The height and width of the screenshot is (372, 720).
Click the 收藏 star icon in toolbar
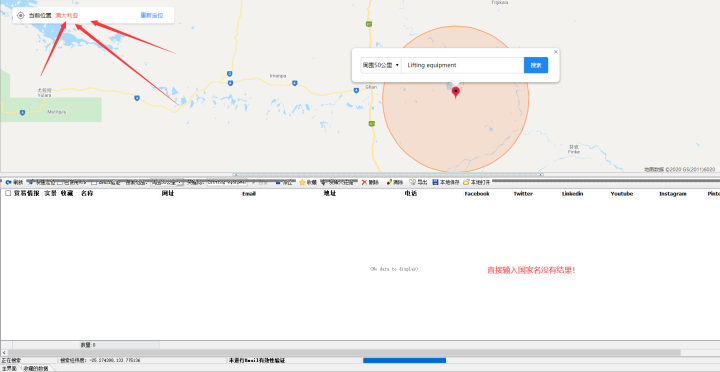pos(302,182)
